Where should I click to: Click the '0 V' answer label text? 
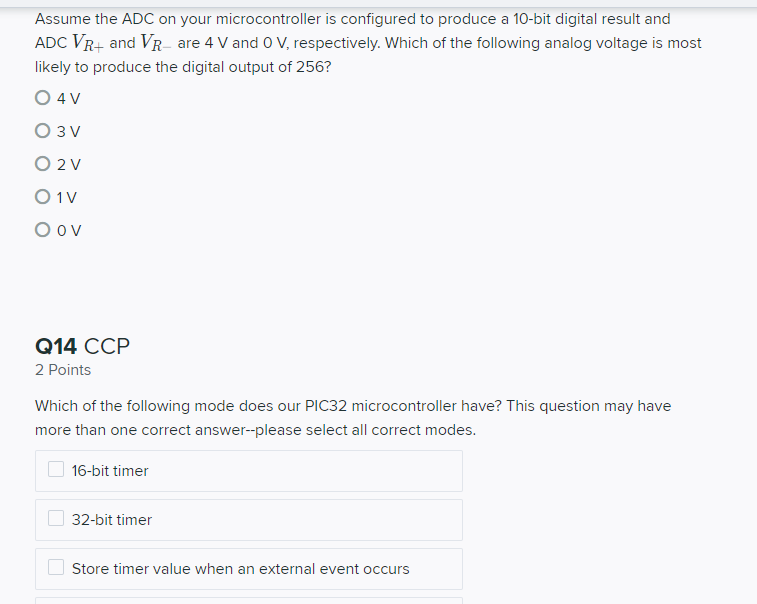(69, 230)
